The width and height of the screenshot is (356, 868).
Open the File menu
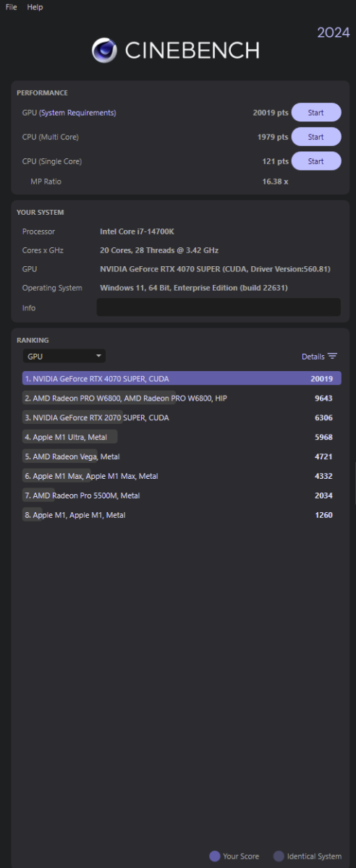point(12,7)
